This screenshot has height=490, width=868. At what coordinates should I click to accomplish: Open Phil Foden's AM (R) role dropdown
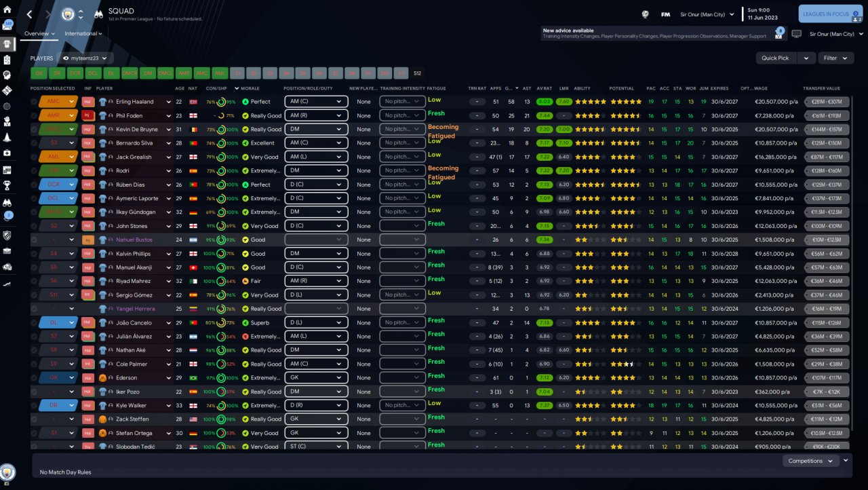[x=316, y=115]
